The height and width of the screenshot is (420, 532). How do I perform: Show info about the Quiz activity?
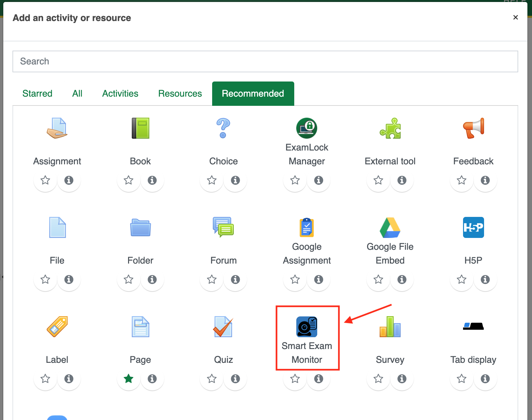pyautogui.click(x=235, y=379)
